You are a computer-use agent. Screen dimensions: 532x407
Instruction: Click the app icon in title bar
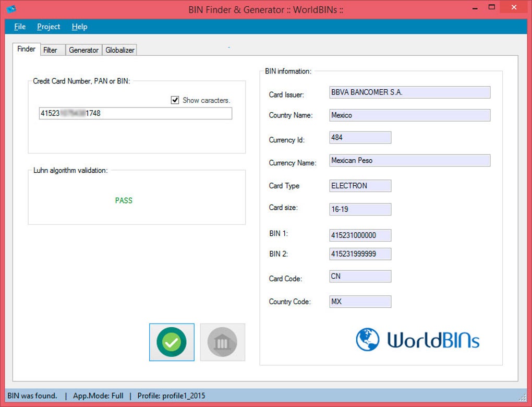(x=11, y=8)
